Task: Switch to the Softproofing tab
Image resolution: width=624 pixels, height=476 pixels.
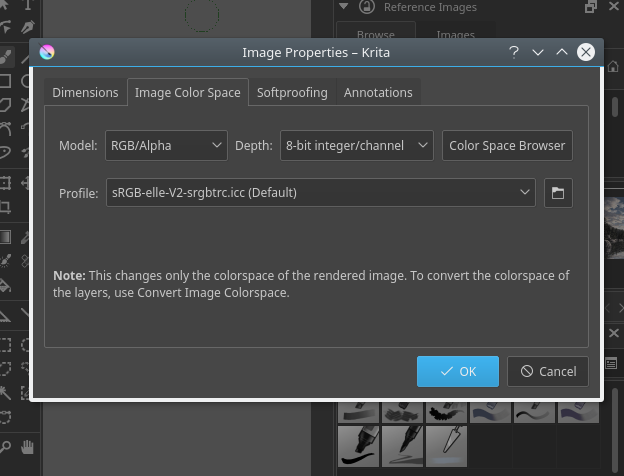Action: (292, 92)
